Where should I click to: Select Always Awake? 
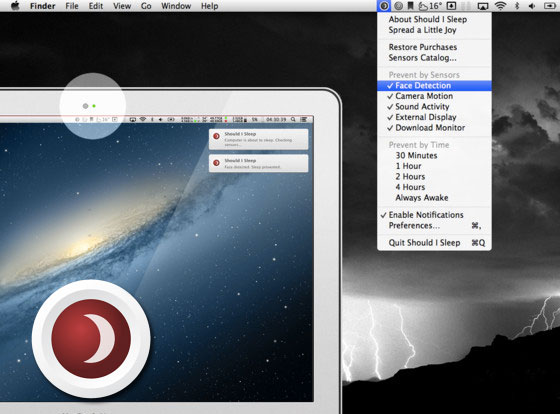click(x=434, y=198)
